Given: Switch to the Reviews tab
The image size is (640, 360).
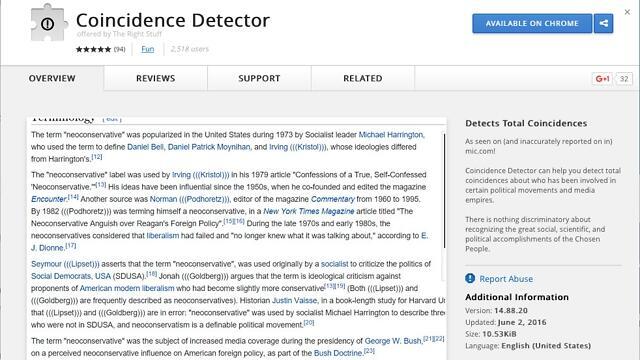Looking at the screenshot, I should (x=156, y=78).
